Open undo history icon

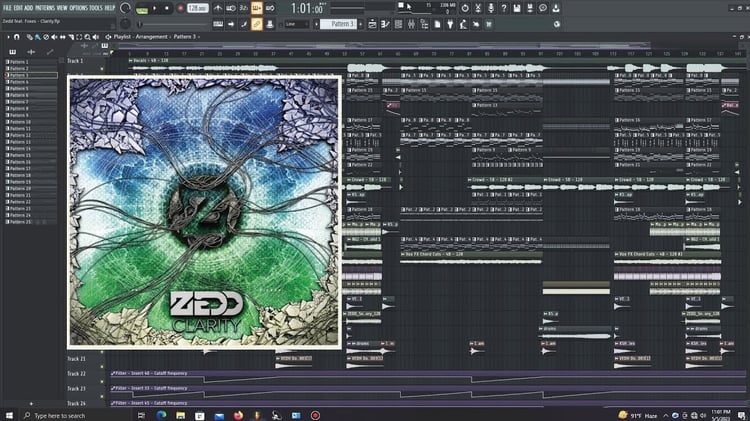point(465,8)
